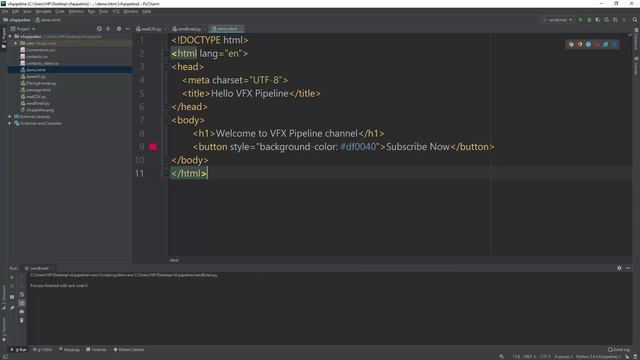640x360 pixels.
Task: Toggle soft-wrap in the Run console
Action: tap(22, 295)
